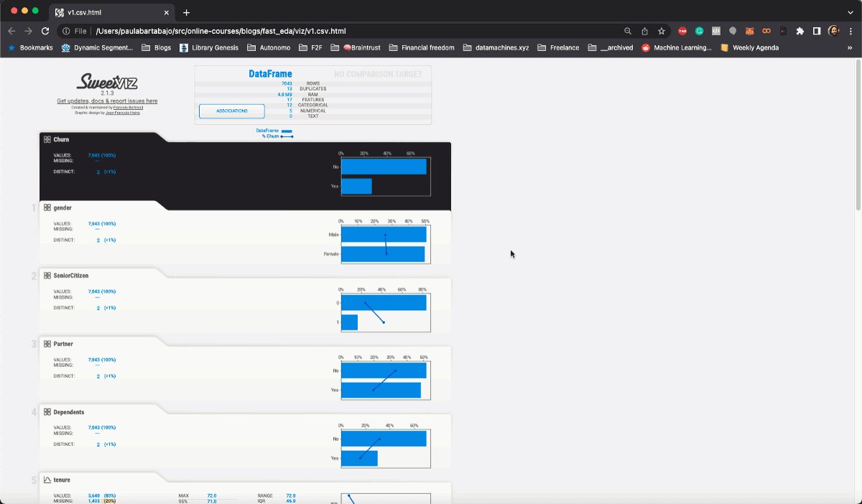Expand the tenure feature panel
The image size is (862, 504).
pos(245,489)
